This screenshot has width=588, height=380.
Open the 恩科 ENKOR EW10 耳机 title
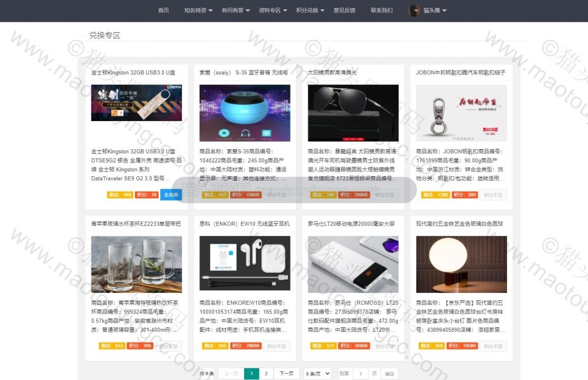click(245, 224)
